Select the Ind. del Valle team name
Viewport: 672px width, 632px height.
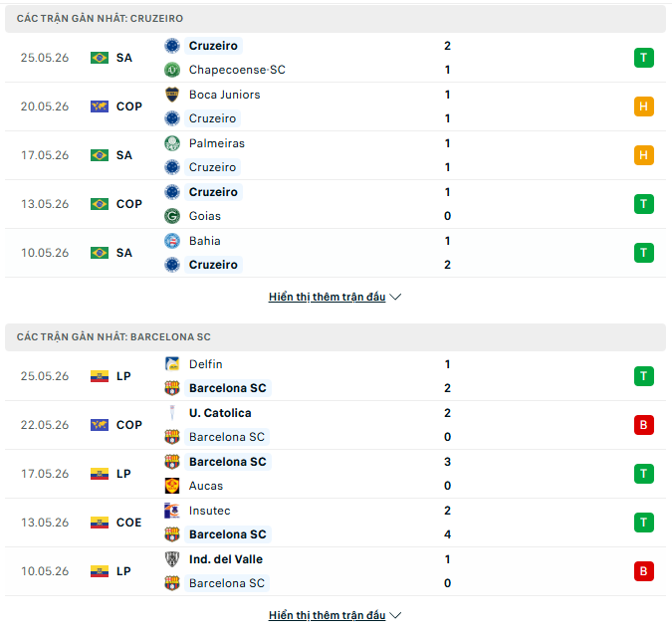[226, 559]
